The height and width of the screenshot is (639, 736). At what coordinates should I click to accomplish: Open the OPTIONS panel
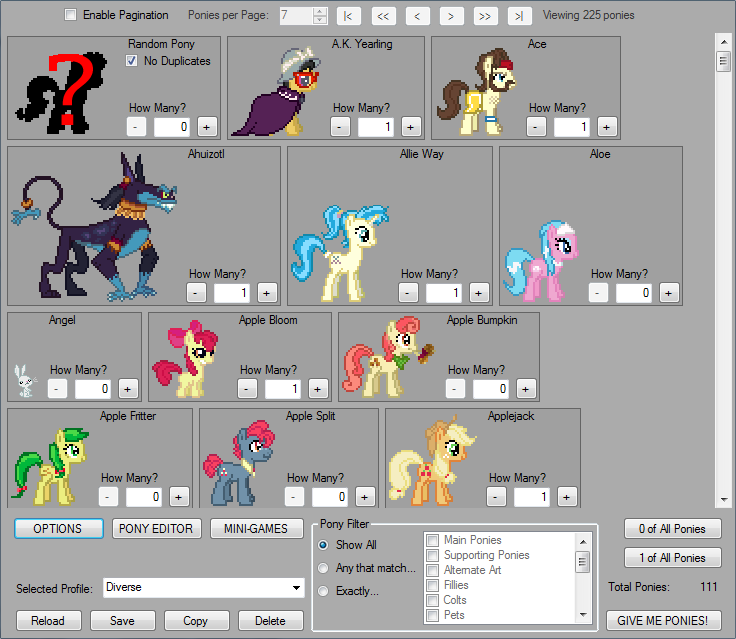click(x=59, y=529)
